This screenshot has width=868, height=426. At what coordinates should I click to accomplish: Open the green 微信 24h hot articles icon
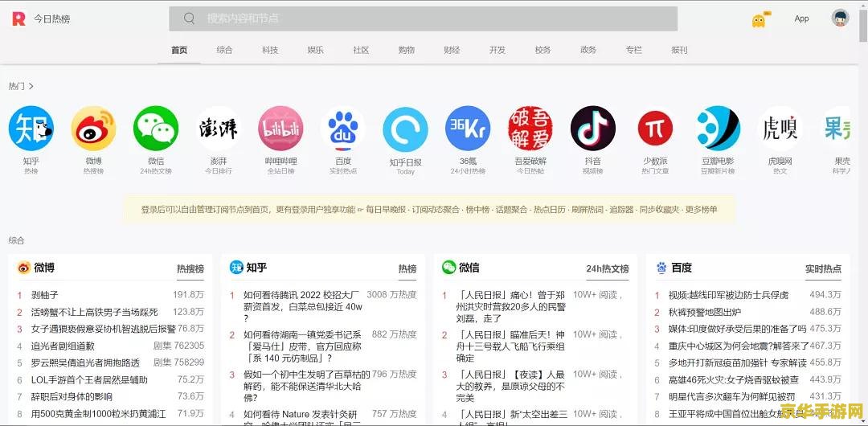point(156,129)
